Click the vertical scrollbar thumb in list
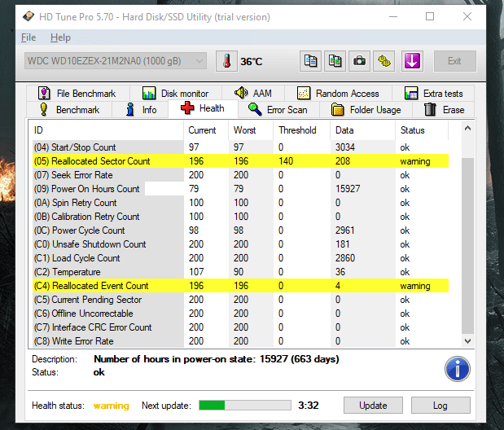This screenshot has height=430, width=504. pos(467,246)
